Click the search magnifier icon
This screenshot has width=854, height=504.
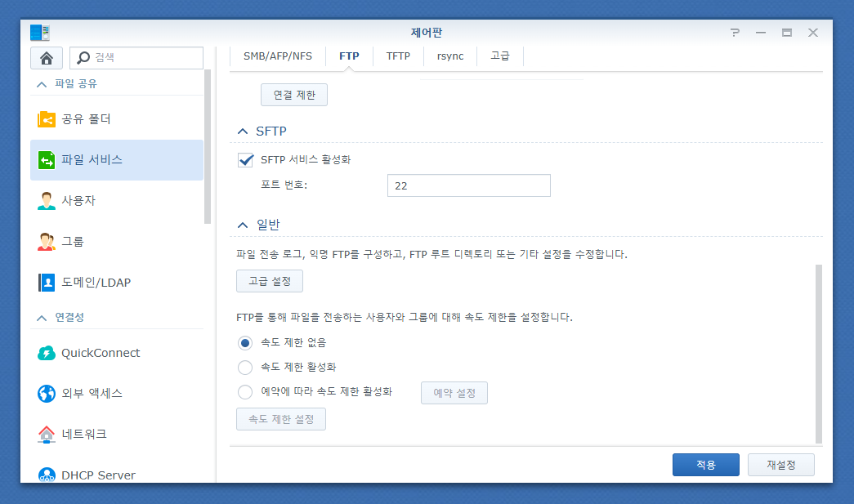pos(83,57)
